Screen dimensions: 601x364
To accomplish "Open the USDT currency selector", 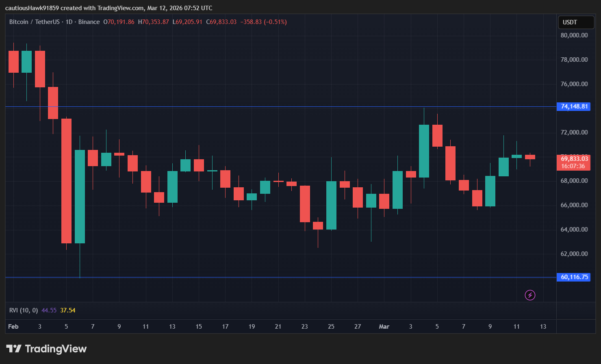I will [x=576, y=22].
